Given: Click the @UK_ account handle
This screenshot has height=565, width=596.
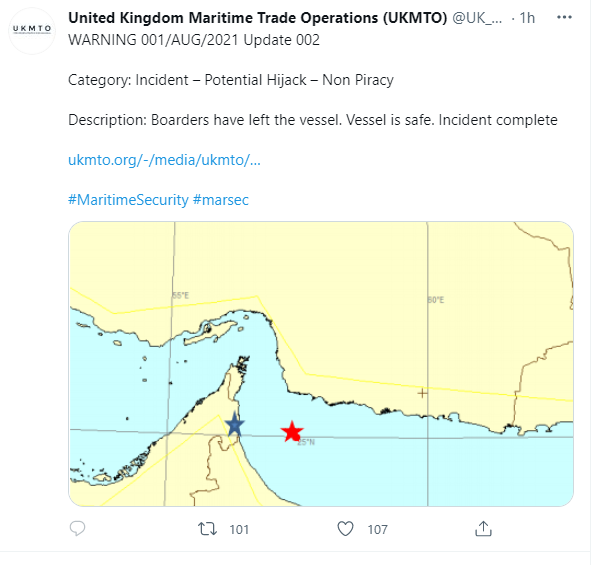Looking at the screenshot, I should coord(477,18).
